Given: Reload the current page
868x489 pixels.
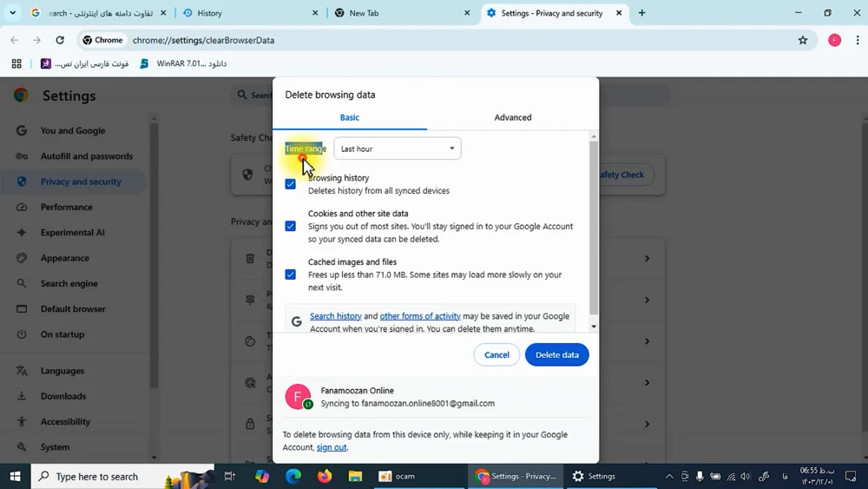Looking at the screenshot, I should click(x=60, y=40).
